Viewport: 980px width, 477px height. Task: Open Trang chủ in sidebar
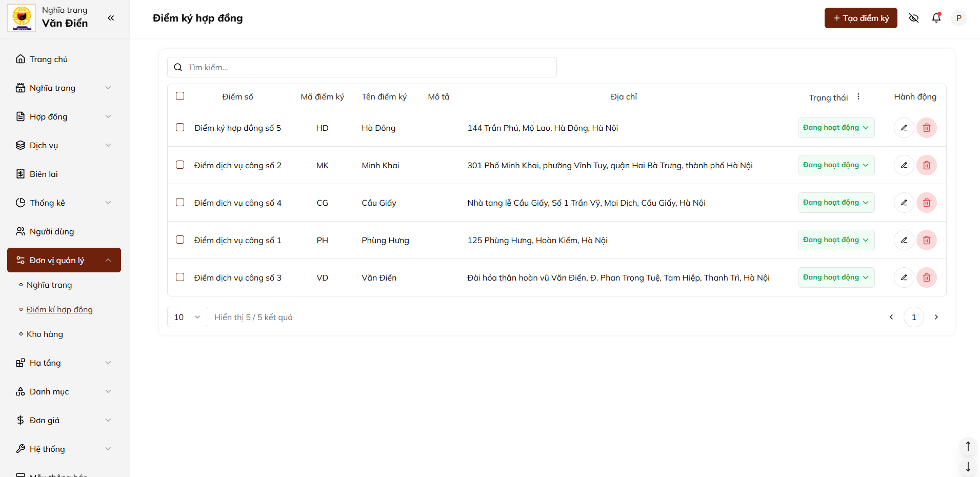tap(49, 59)
